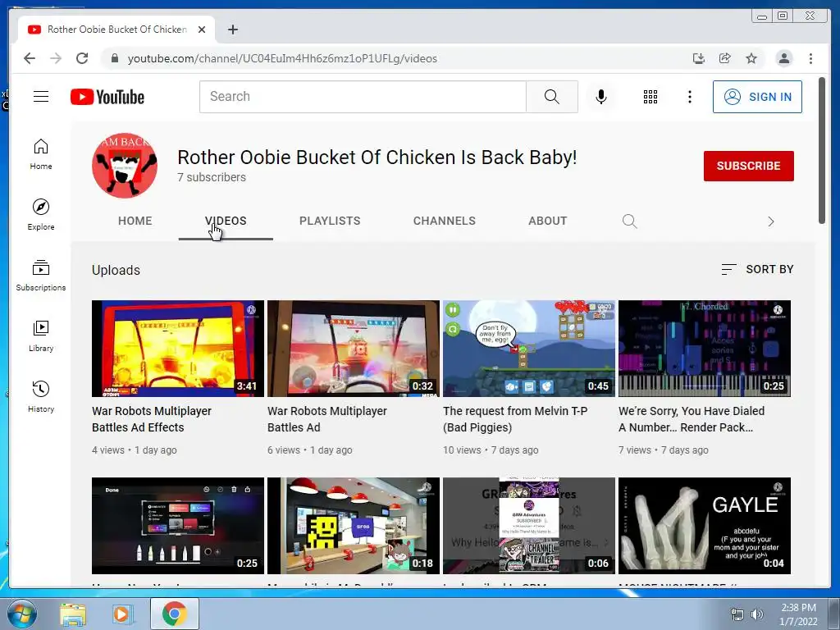Open We're Sorry, You Have Dialed title
This screenshot has width=840, height=630.
tap(692, 419)
